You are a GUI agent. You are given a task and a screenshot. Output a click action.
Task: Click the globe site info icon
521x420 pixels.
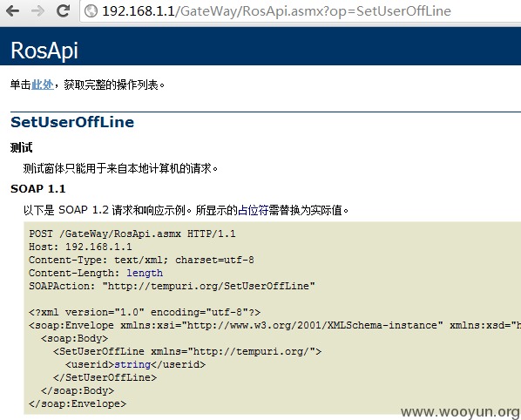pos(91,11)
